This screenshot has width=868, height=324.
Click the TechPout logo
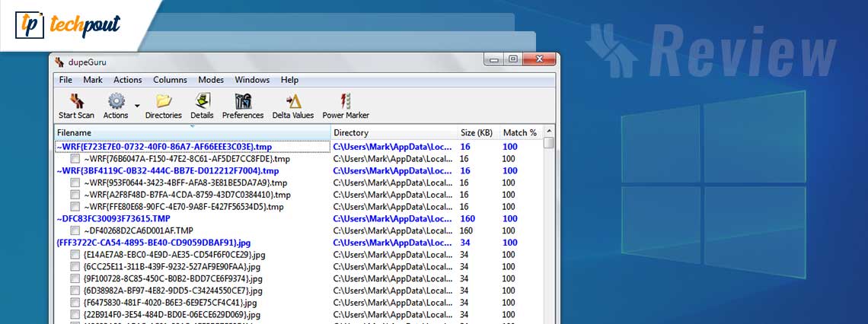tap(69, 26)
